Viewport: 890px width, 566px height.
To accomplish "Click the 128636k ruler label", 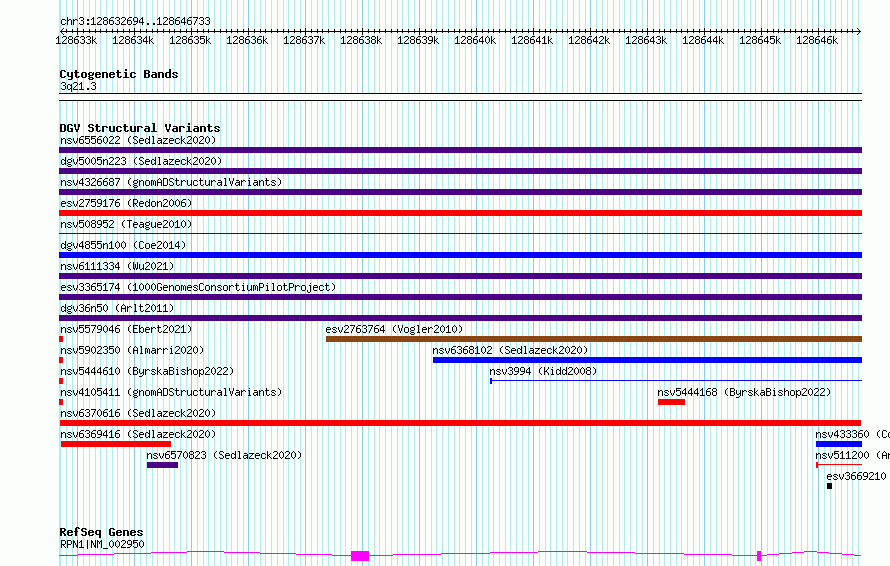I will click(x=247, y=40).
